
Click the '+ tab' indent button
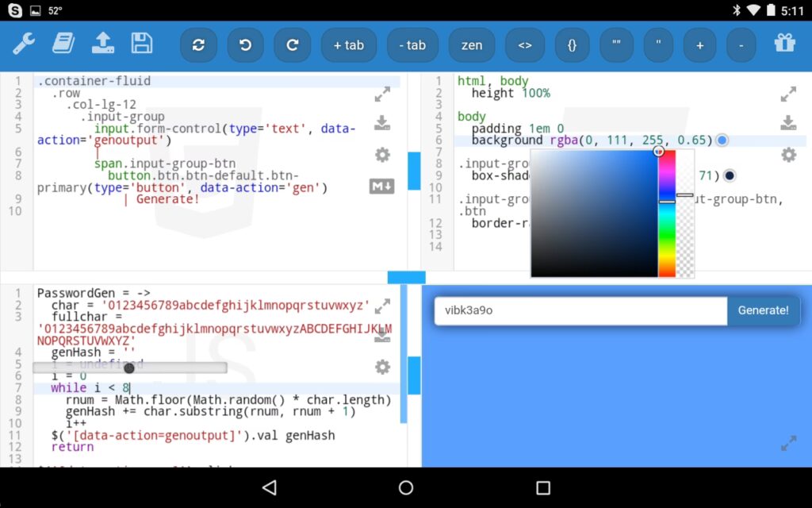[348, 45]
